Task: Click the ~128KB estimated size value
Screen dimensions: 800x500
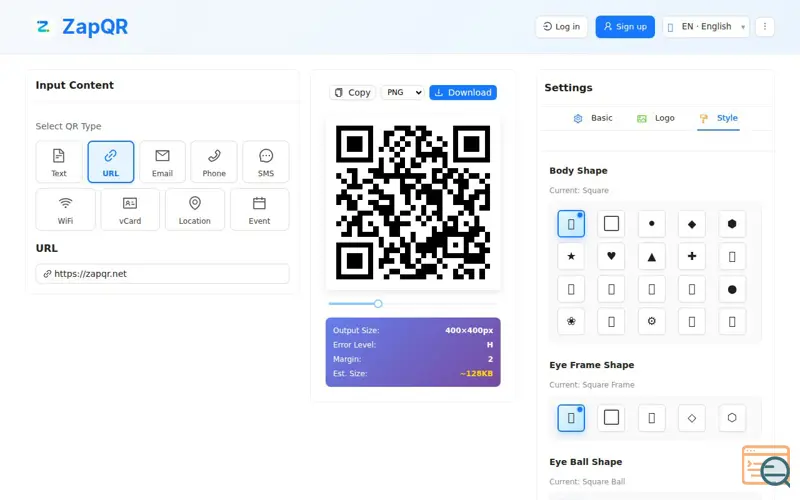Action: 476,373
